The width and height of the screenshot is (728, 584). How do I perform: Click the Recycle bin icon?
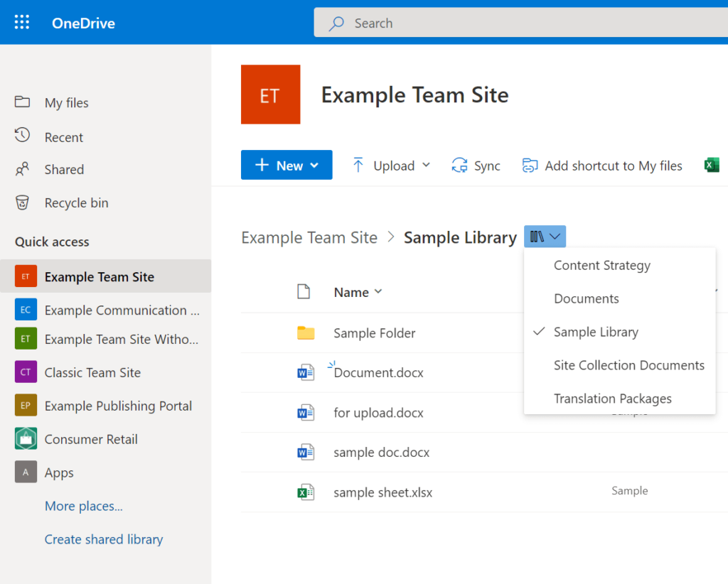pos(22,202)
